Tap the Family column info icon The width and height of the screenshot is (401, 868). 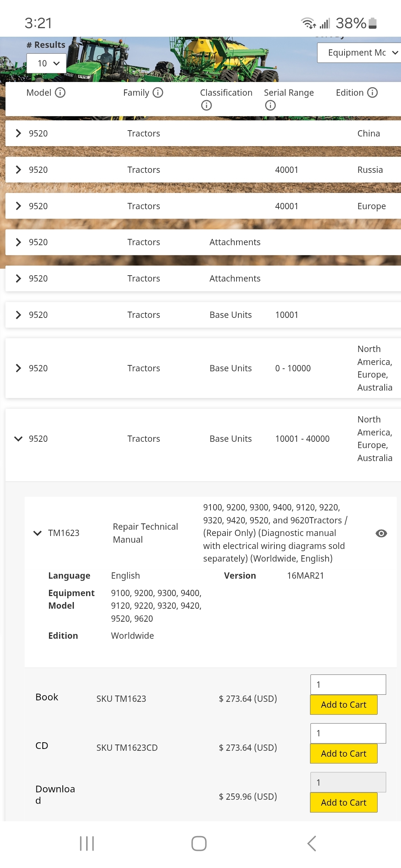tap(158, 92)
